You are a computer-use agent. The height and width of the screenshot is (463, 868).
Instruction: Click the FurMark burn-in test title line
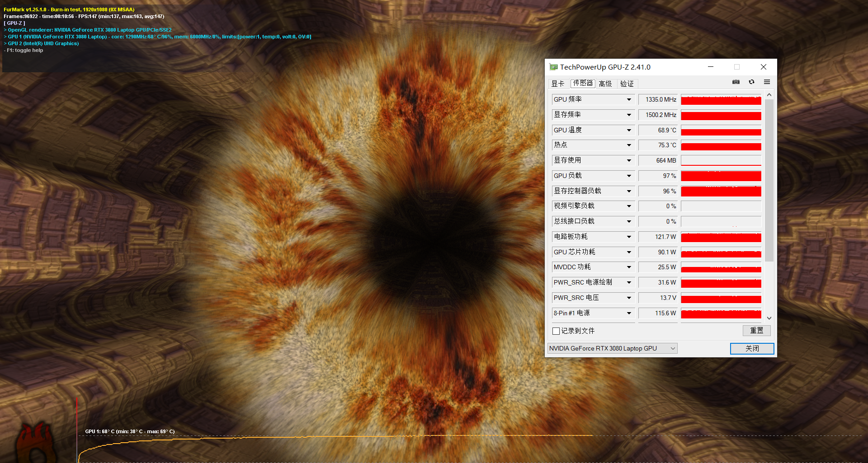tap(69, 9)
